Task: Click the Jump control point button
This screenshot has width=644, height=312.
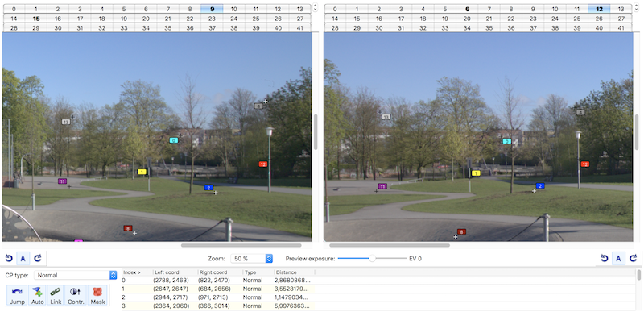Action: (x=17, y=296)
